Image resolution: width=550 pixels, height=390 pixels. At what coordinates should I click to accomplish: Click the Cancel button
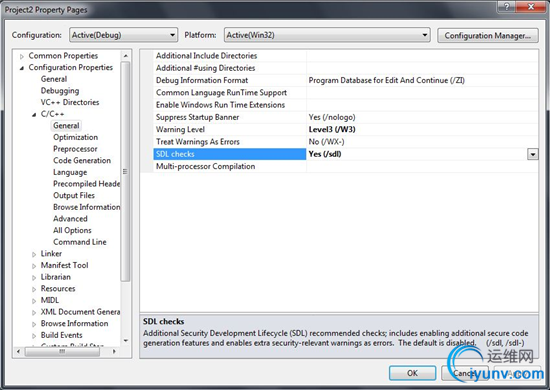pos(465,373)
